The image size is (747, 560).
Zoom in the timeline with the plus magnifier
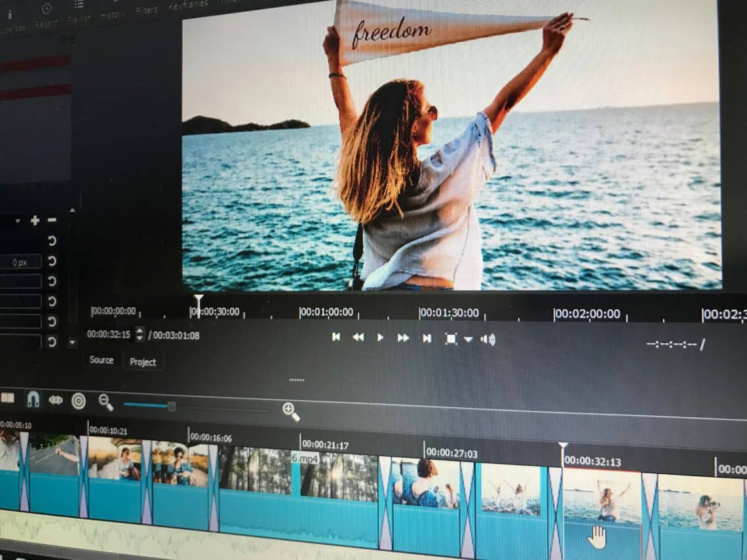pyautogui.click(x=290, y=411)
